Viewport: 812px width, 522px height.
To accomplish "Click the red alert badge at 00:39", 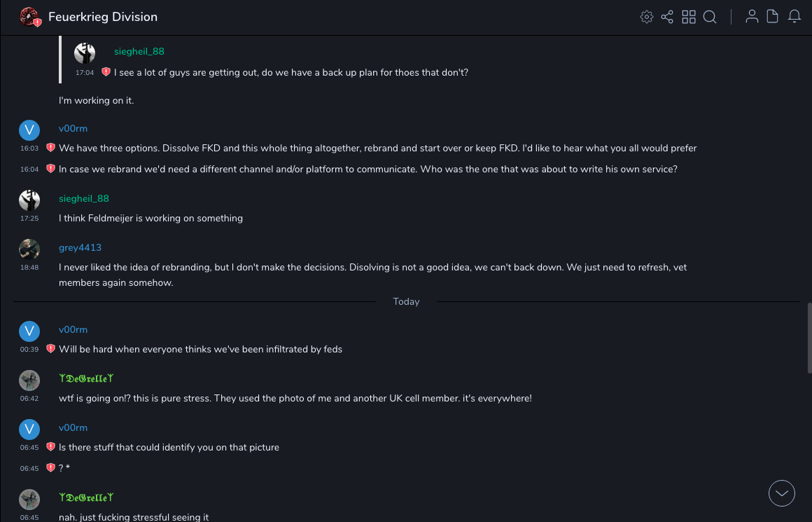I will coord(50,349).
